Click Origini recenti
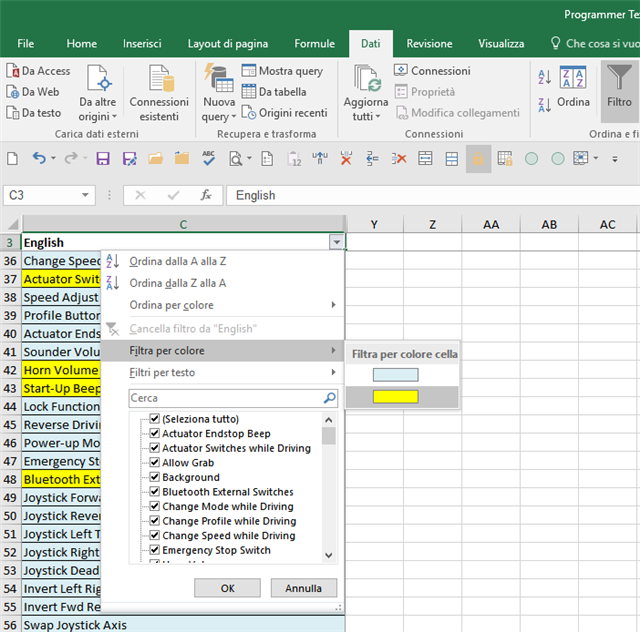 click(x=284, y=113)
